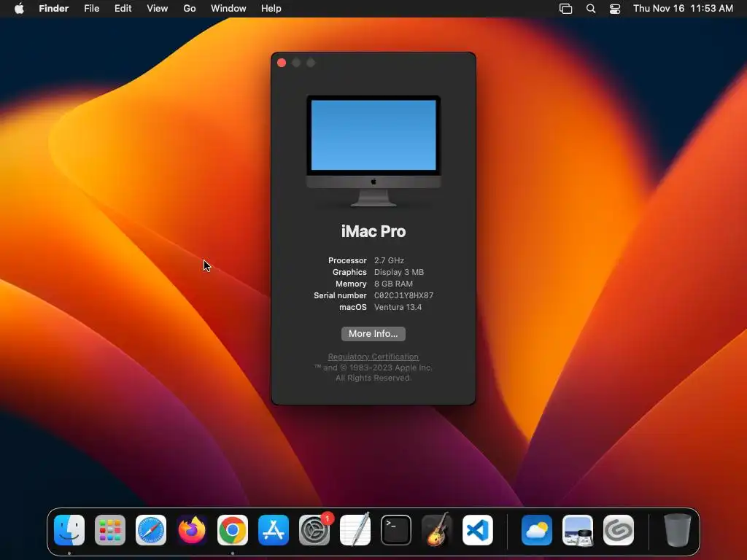Open the Window menu
This screenshot has height=560, width=747.
tap(228, 9)
